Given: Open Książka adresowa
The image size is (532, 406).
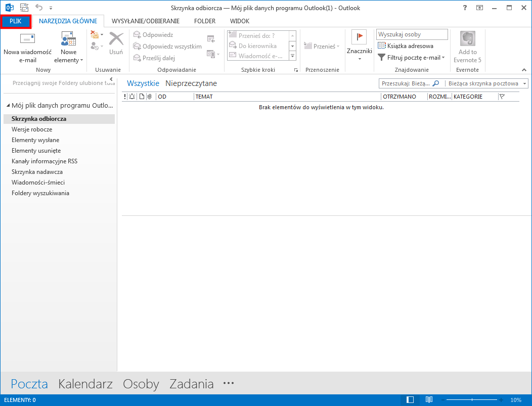Looking at the screenshot, I should click(x=406, y=46).
